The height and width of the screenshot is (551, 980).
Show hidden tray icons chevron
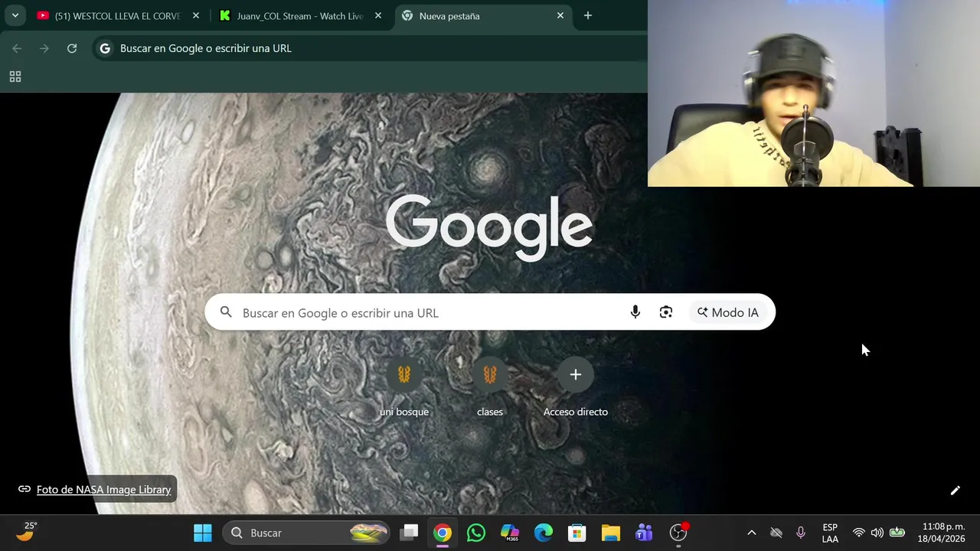point(752,533)
